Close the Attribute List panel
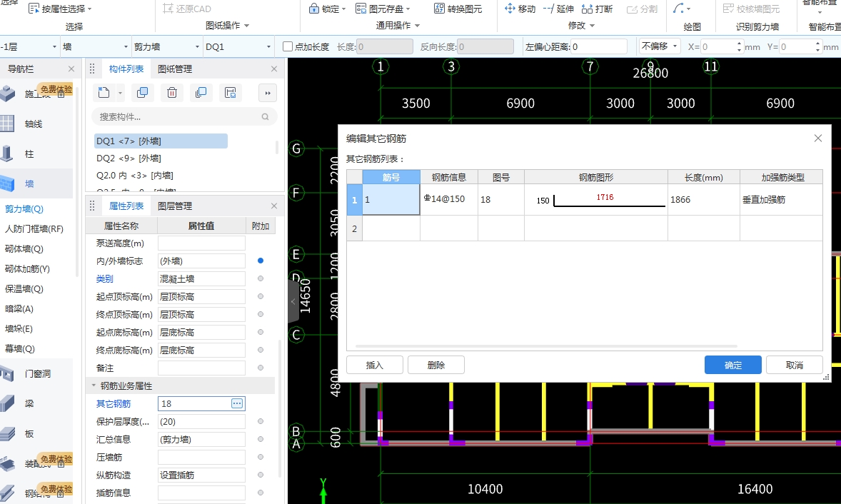This screenshot has height=504, width=841. [x=274, y=206]
